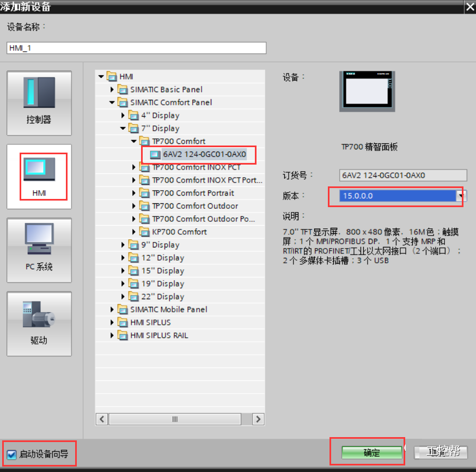Screen dimensions: 476x472
Task: Click the horizontal scrollbar thumb
Action: click(x=175, y=419)
